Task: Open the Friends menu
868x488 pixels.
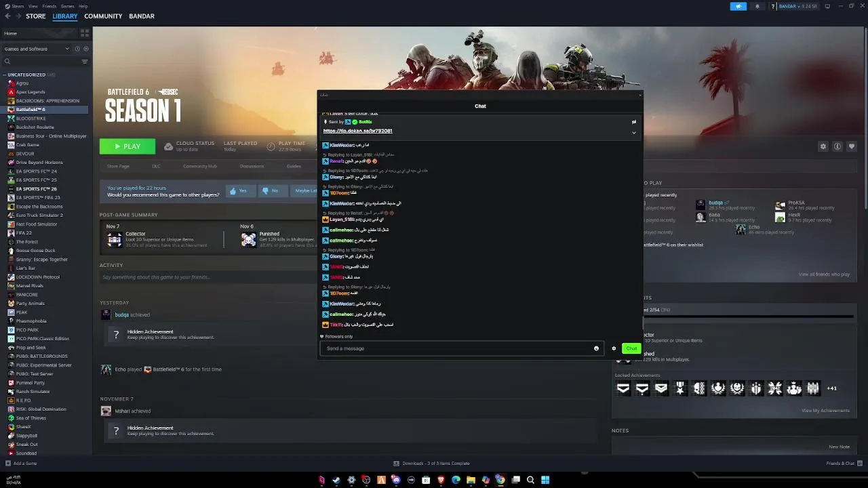Action: [50, 6]
